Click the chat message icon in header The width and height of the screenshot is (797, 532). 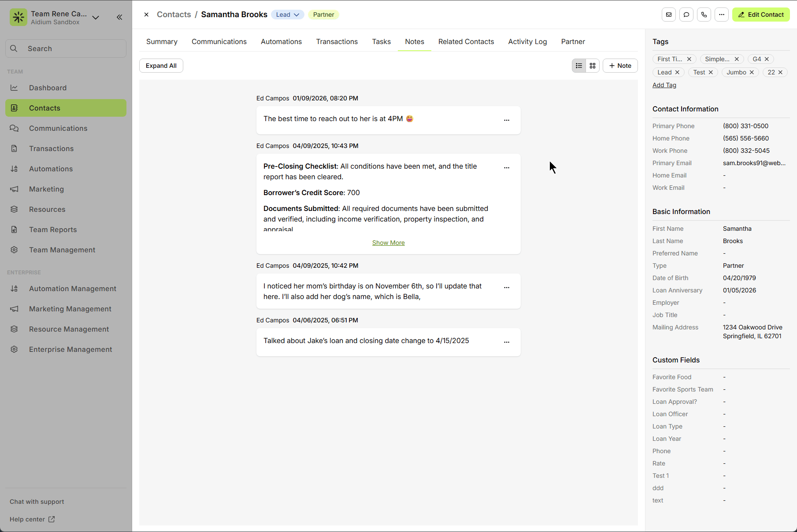click(686, 15)
